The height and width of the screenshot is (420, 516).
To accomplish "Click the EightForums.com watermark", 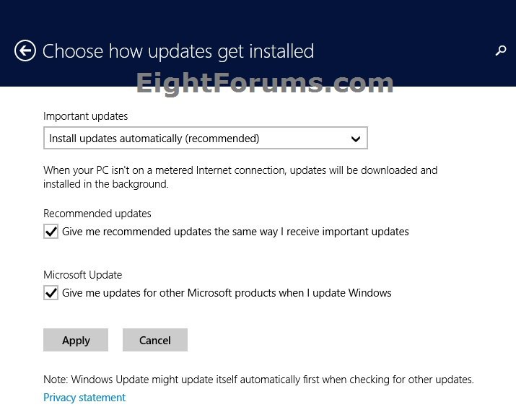I will tap(264, 84).
